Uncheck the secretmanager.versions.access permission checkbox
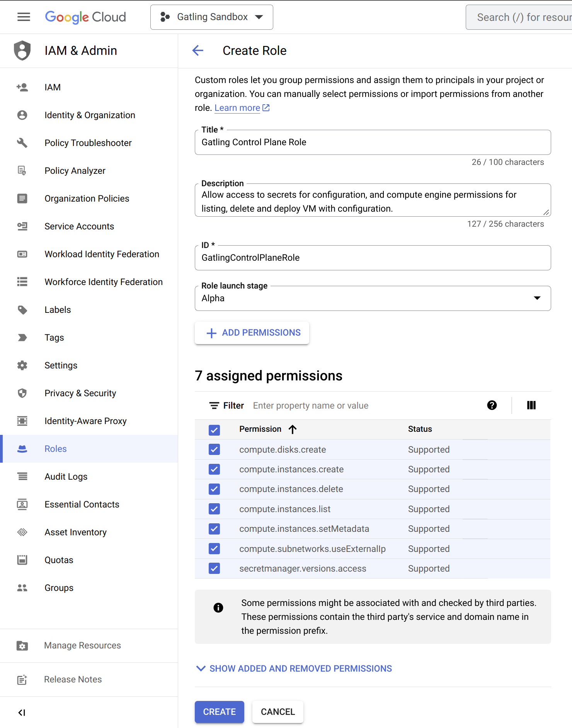This screenshot has height=728, width=572. (x=214, y=568)
